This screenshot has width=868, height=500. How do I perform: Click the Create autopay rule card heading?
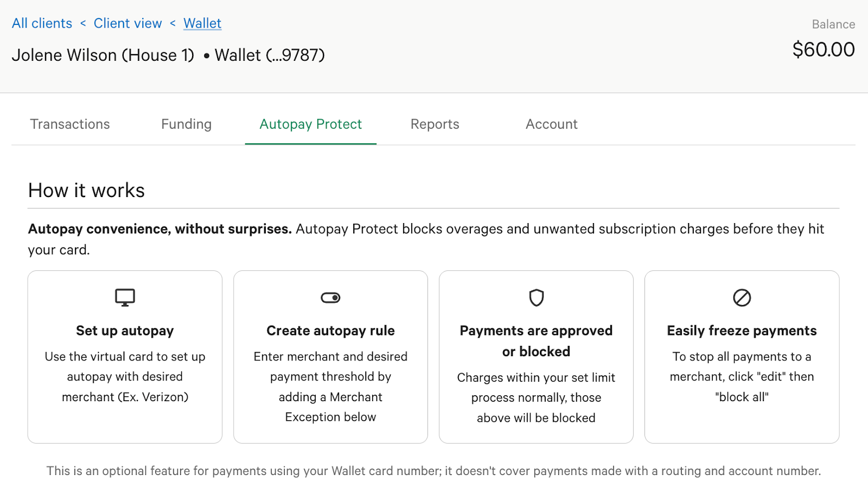tap(330, 331)
